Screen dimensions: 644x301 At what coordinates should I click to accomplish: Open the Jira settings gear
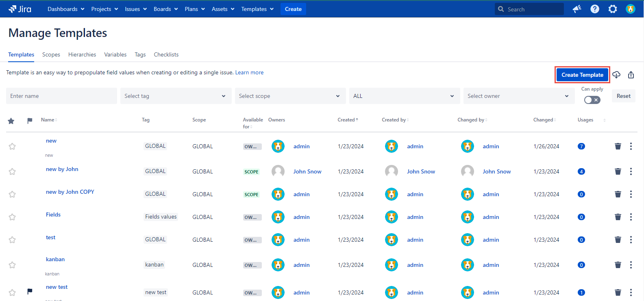coord(612,9)
